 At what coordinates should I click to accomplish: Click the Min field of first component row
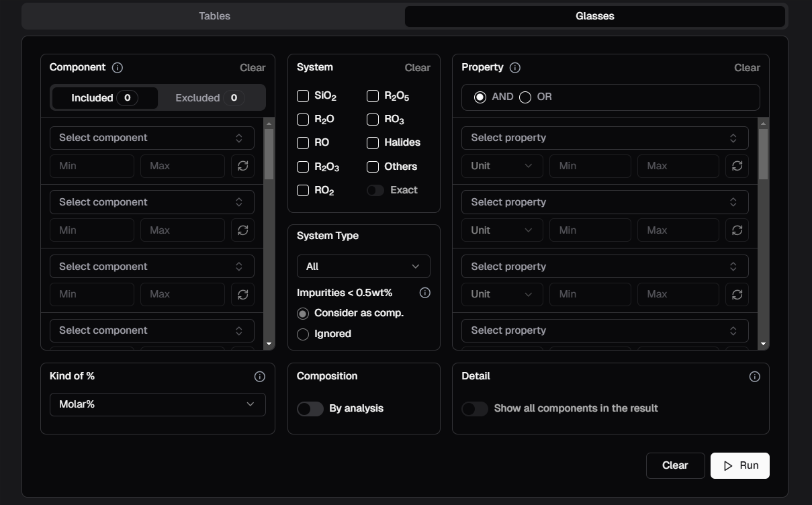point(92,166)
